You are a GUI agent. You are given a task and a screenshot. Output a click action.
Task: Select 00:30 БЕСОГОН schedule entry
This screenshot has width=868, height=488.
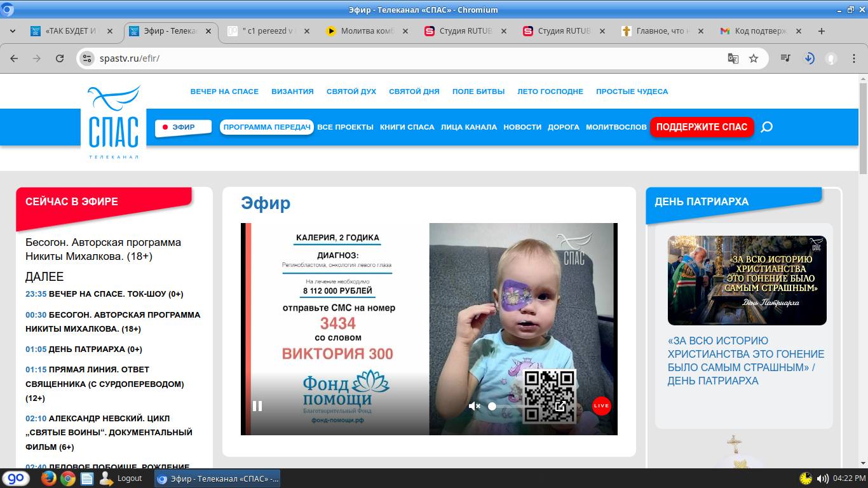pos(113,322)
